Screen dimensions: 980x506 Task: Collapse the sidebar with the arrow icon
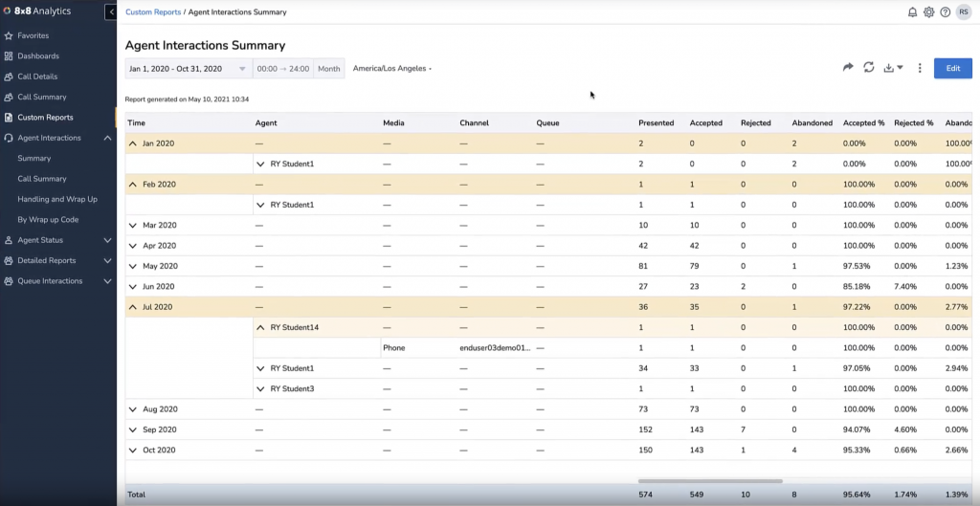pos(111,12)
